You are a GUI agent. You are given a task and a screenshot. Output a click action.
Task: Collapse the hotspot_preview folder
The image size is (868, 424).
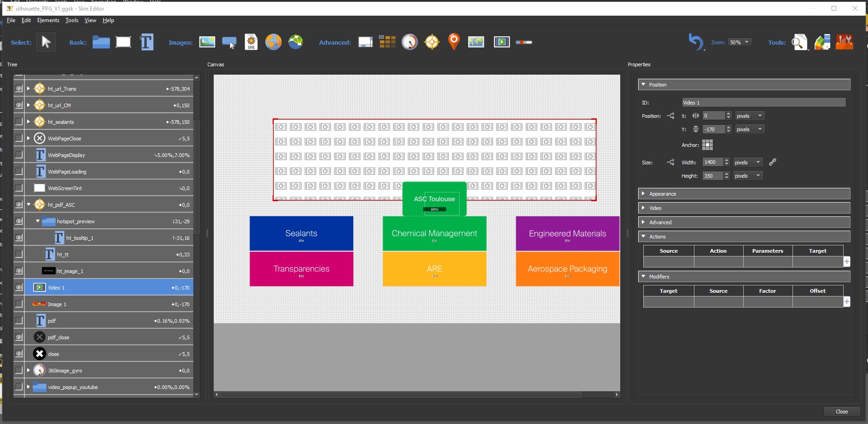(x=38, y=221)
